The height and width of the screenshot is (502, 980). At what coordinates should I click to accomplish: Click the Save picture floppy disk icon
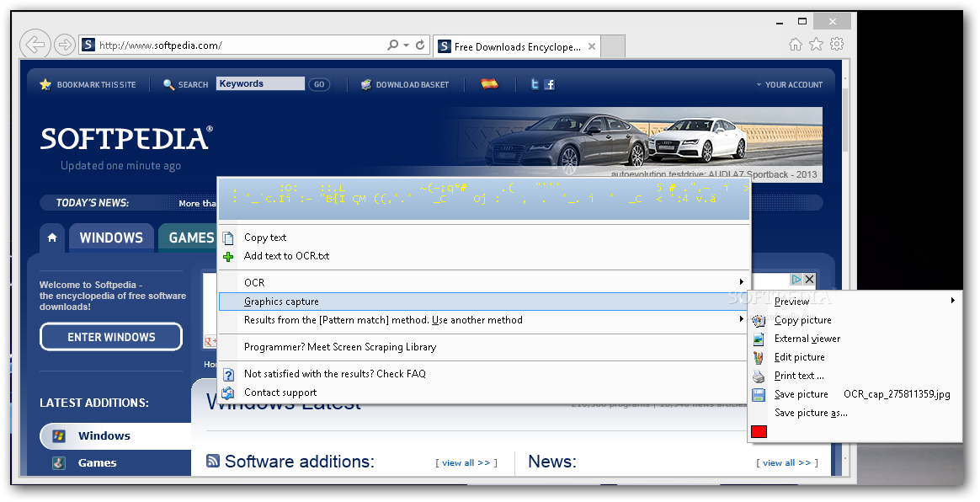(759, 394)
